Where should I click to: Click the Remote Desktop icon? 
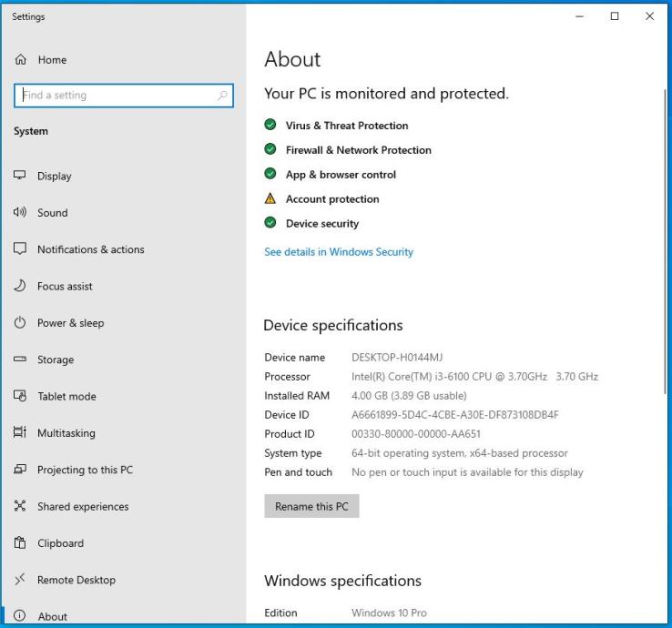20,581
